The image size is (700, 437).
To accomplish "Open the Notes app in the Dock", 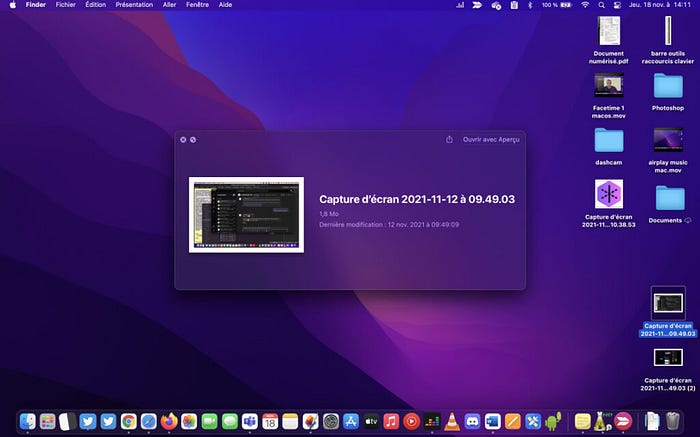I will coord(290,421).
